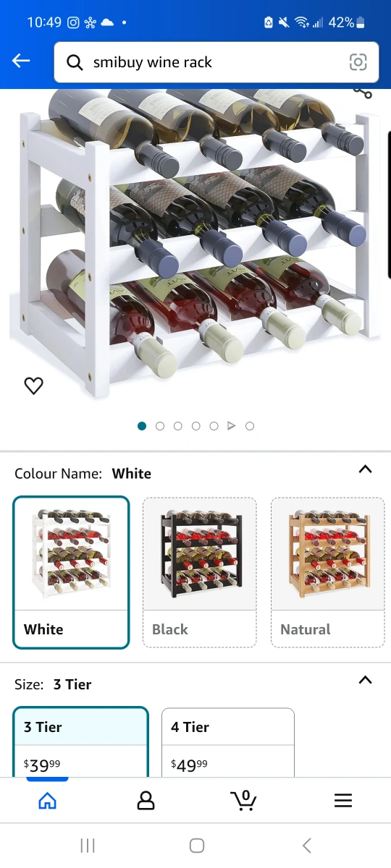
Task: Open account profile icon
Action: [146, 800]
